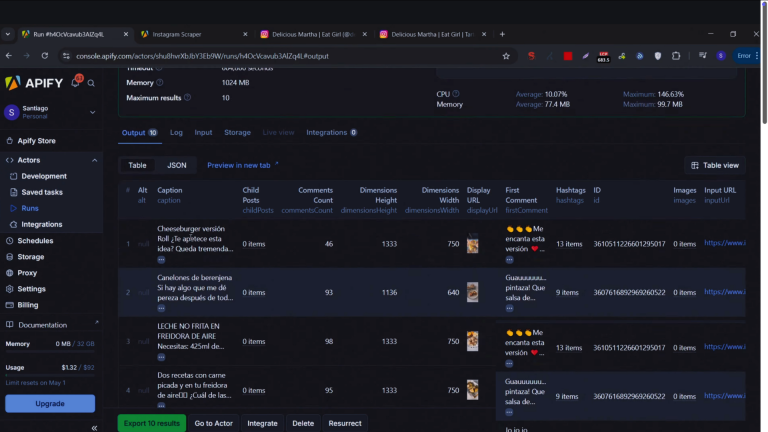Reload the page
The height and width of the screenshot is (432, 768).
pyautogui.click(x=45, y=56)
